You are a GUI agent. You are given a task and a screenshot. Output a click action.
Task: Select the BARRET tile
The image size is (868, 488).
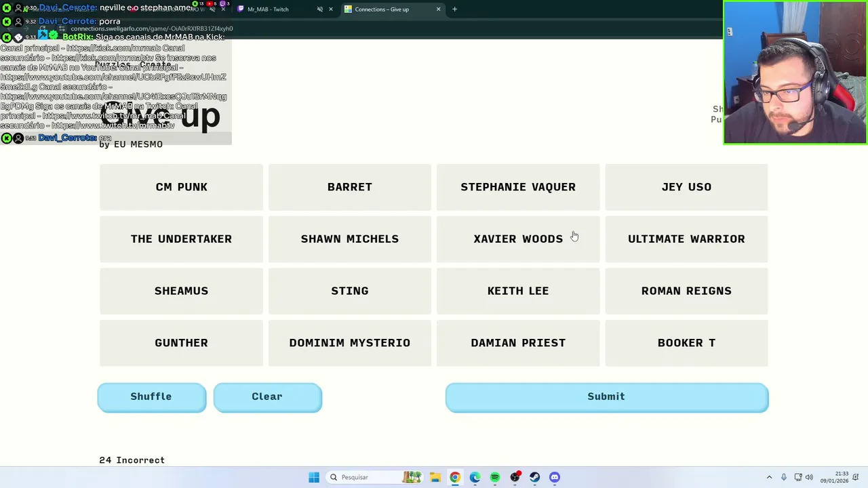point(350,187)
